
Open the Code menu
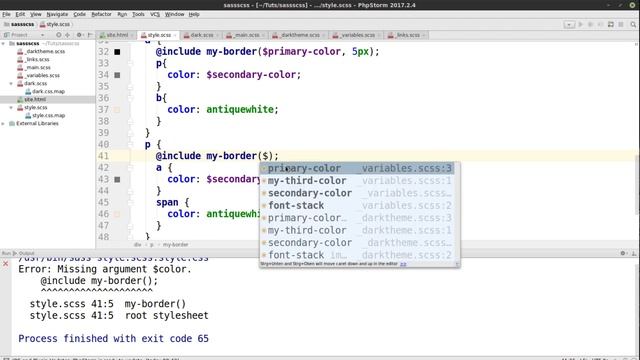[80, 14]
